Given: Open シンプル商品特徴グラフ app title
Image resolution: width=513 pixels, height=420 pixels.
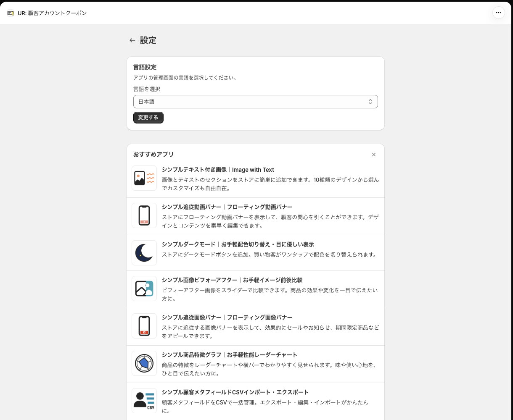Looking at the screenshot, I should 230,355.
